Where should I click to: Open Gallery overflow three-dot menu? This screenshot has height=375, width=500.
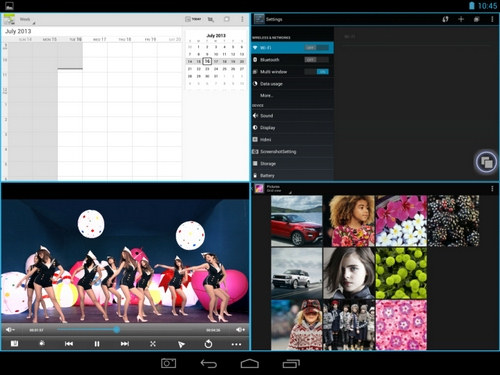(x=492, y=189)
